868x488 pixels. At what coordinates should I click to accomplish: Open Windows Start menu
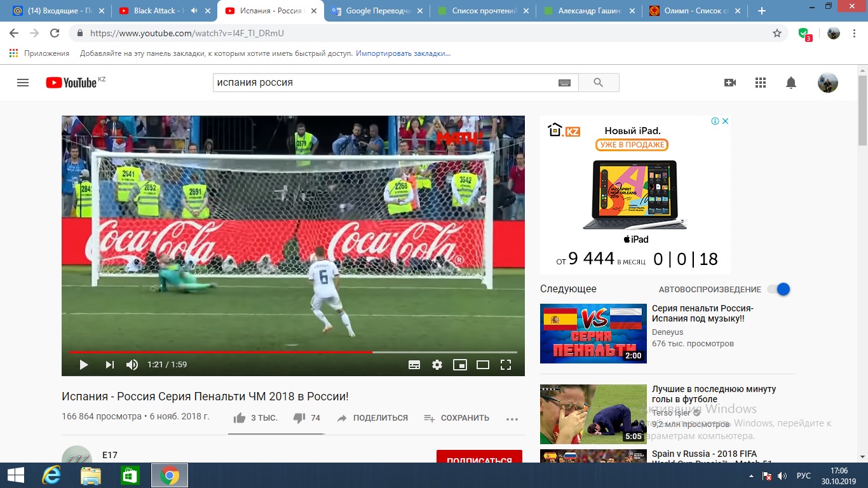(x=15, y=475)
